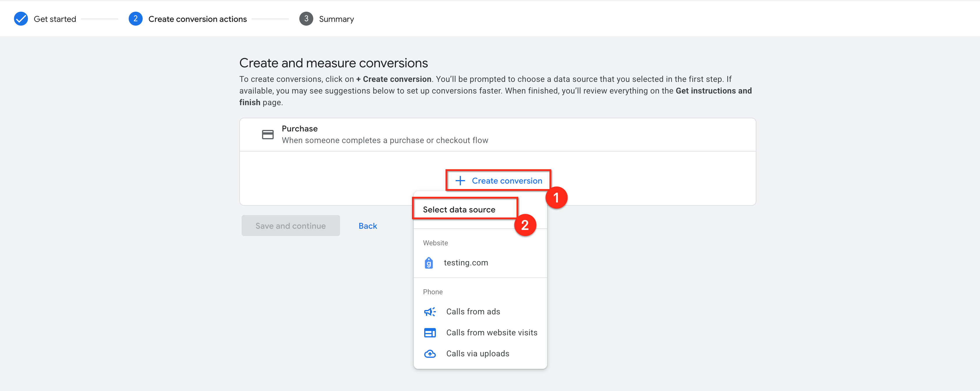Click the Purchase category header row
Image resolution: width=980 pixels, height=391 pixels.
[497, 134]
